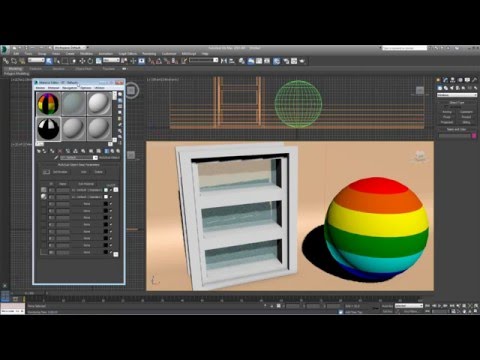Click Go Forward to Sibling icon
The width and height of the screenshot is (480, 360).
click(118, 151)
